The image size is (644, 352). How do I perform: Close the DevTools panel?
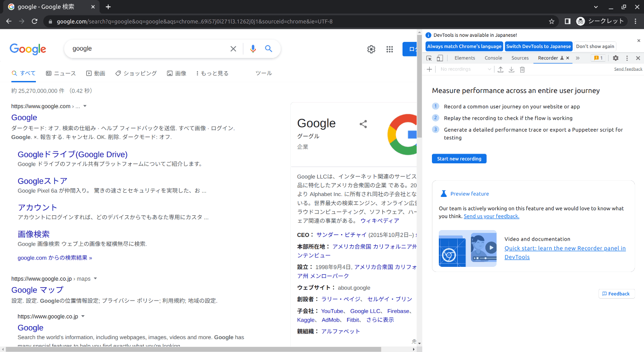(638, 58)
